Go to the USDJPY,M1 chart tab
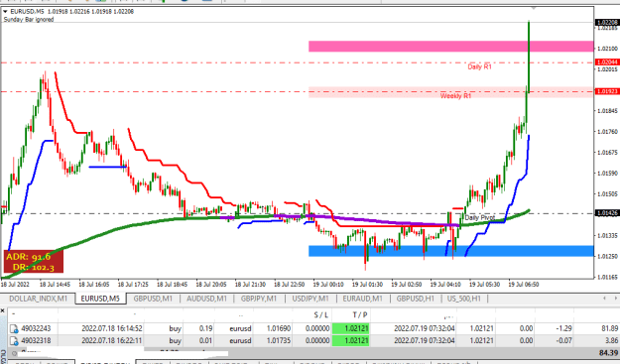Screen dimensions: 620x364 point(310,299)
